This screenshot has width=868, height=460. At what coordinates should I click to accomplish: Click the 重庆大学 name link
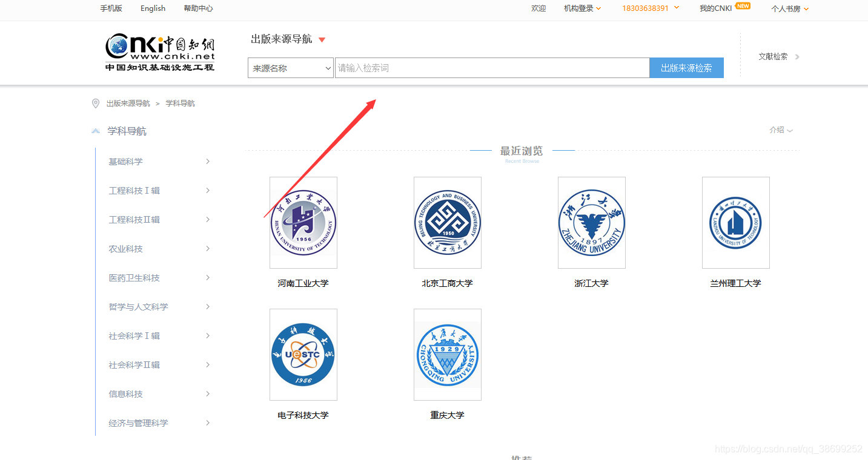coord(448,415)
